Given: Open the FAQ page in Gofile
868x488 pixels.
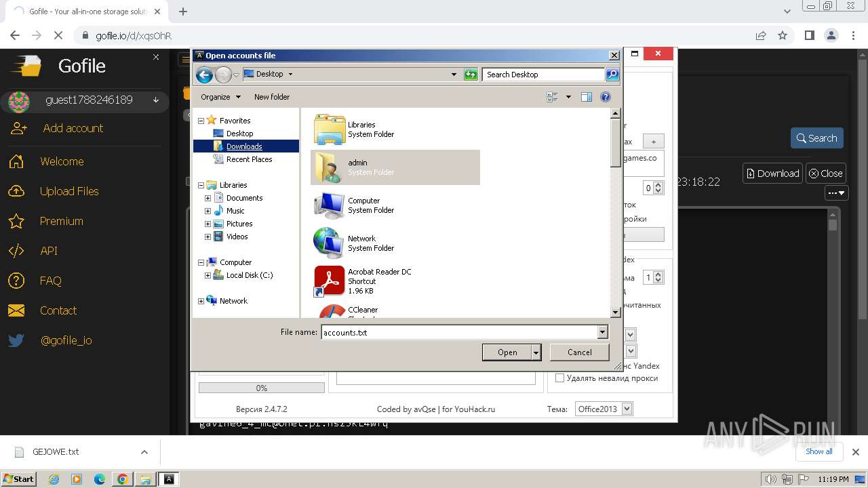Looking at the screenshot, I should click(x=50, y=281).
